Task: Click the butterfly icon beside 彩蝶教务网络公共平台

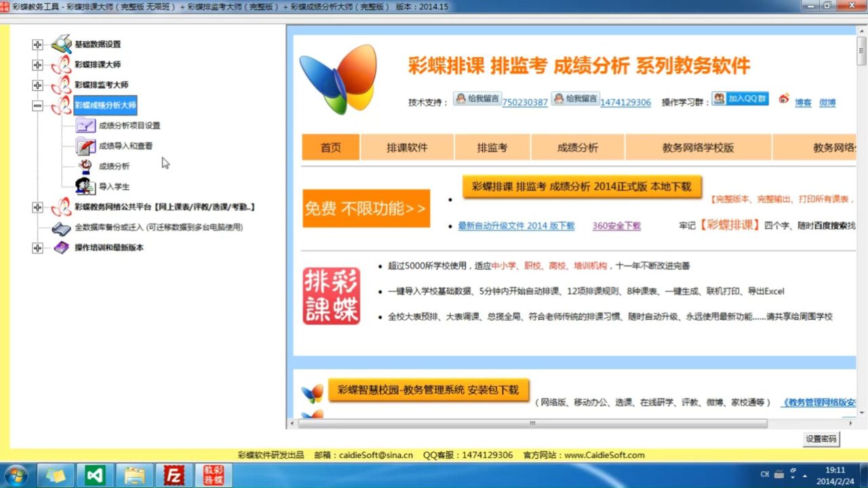Action: [61, 207]
